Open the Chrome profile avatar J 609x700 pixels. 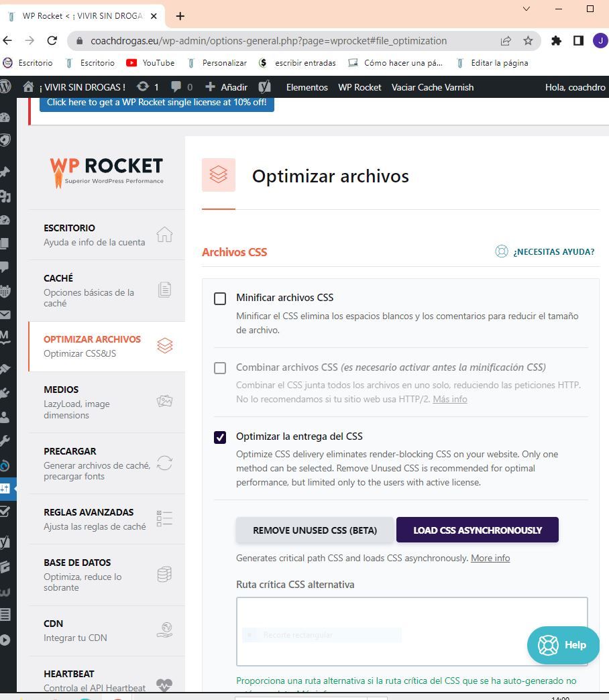coord(600,41)
